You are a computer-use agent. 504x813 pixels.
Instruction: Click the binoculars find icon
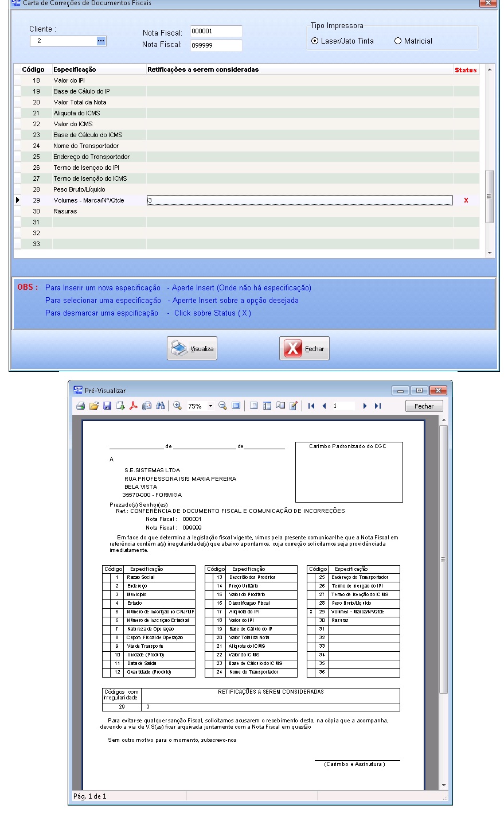tap(161, 406)
